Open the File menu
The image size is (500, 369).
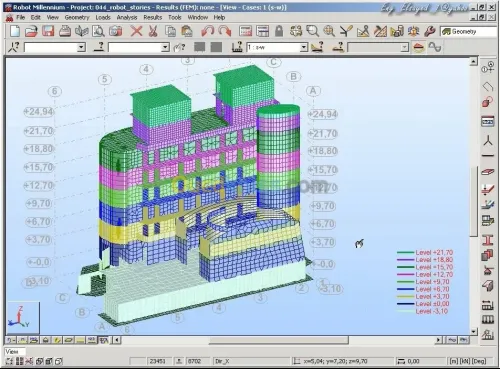[20, 17]
